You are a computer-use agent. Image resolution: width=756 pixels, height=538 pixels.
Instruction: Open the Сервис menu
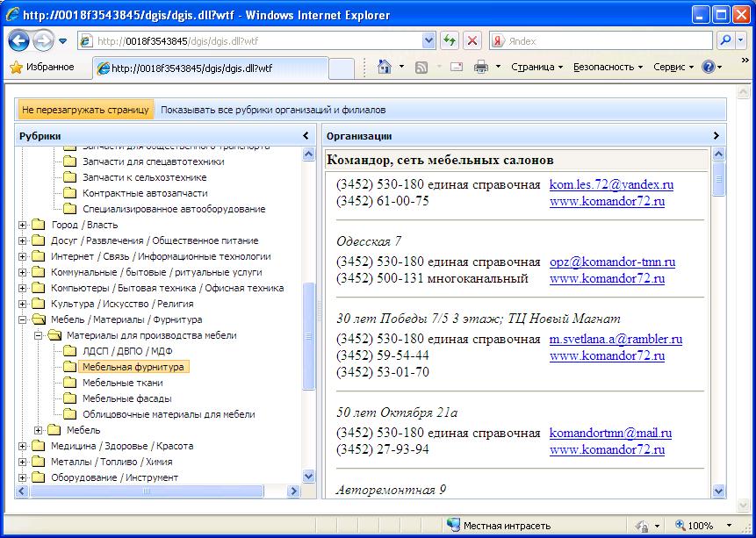point(673,68)
